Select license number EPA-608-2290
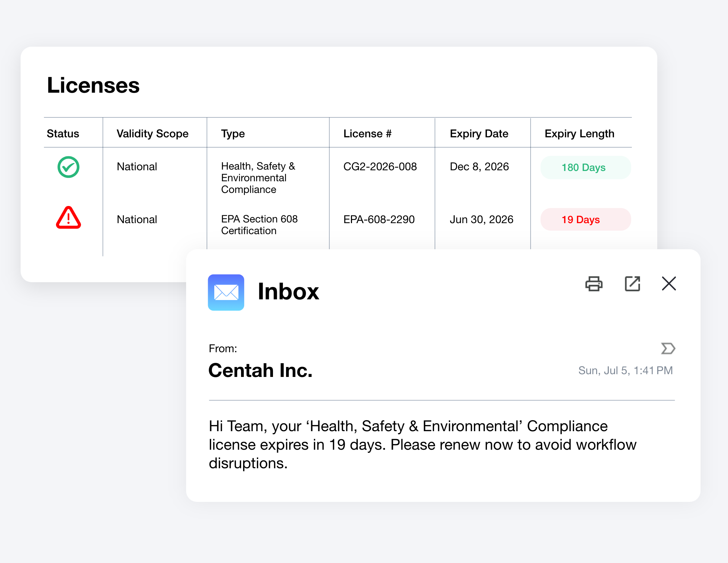Viewport: 728px width, 563px height. tap(379, 219)
